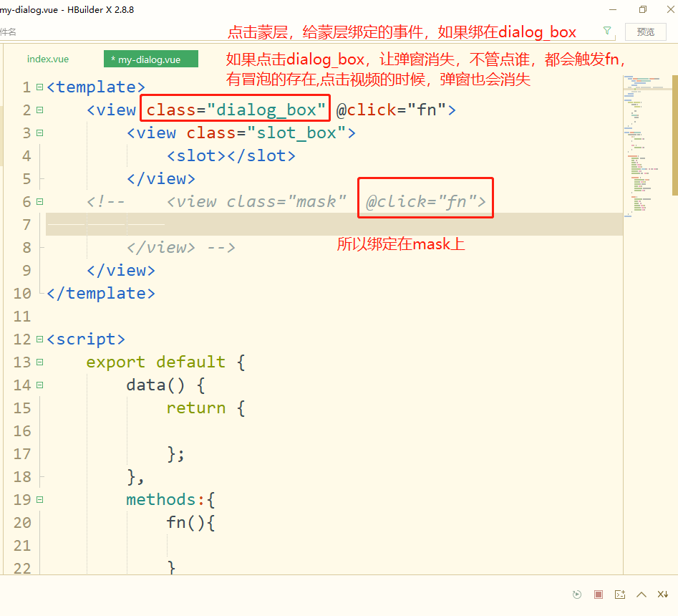Click line number 21 in the gutter

[x=22, y=546]
